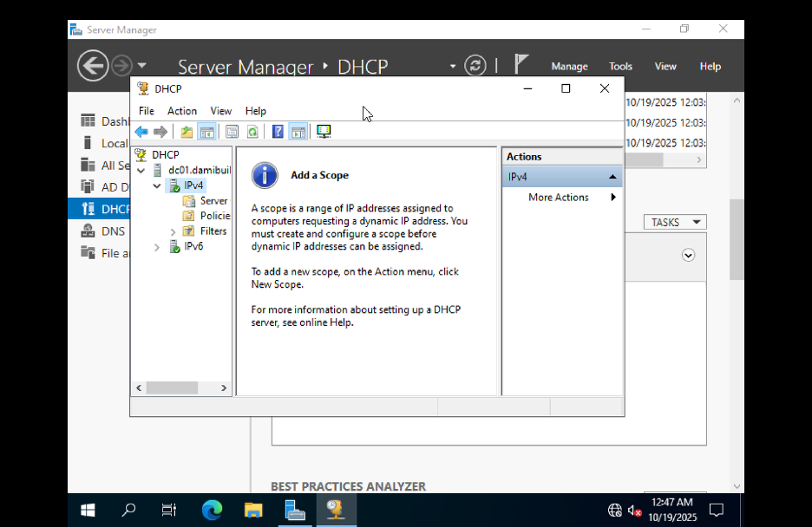Mute system audio via the speaker icon
Image resolution: width=812 pixels, height=527 pixels.
[x=635, y=510]
